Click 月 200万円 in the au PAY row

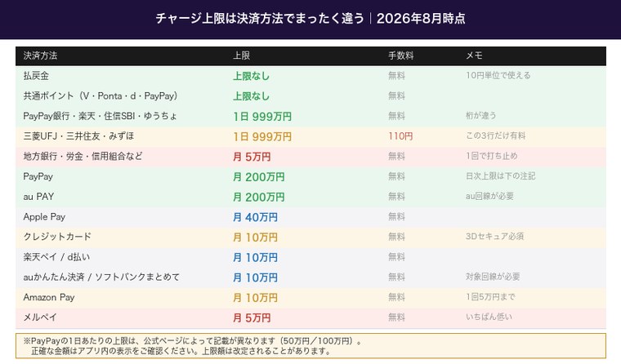tap(259, 197)
